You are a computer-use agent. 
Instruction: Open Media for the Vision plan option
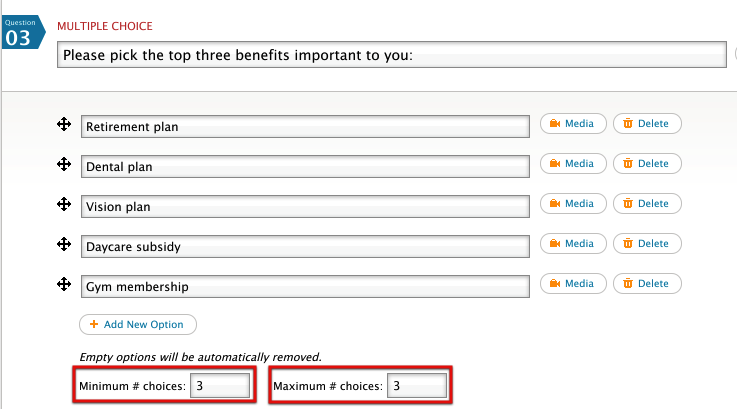[x=573, y=204]
